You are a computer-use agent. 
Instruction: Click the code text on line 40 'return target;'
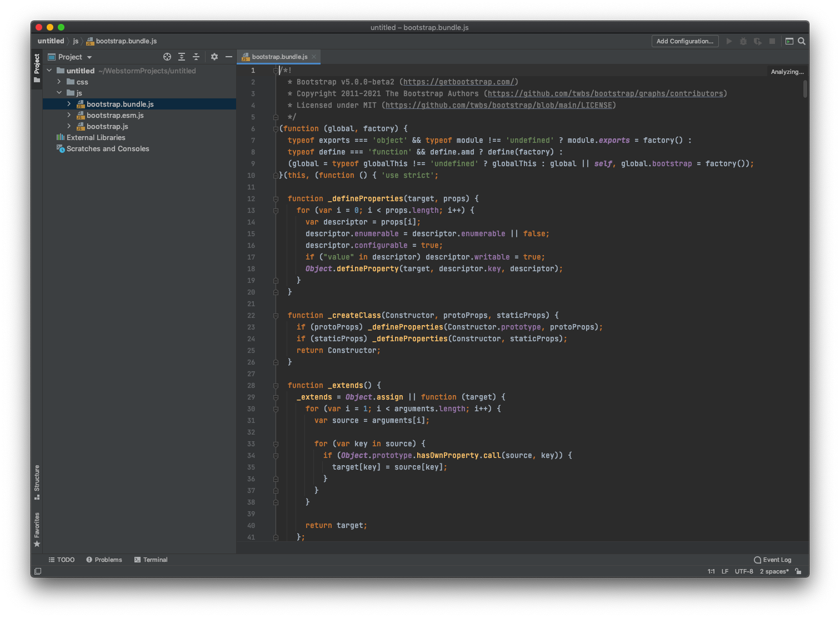coord(336,526)
